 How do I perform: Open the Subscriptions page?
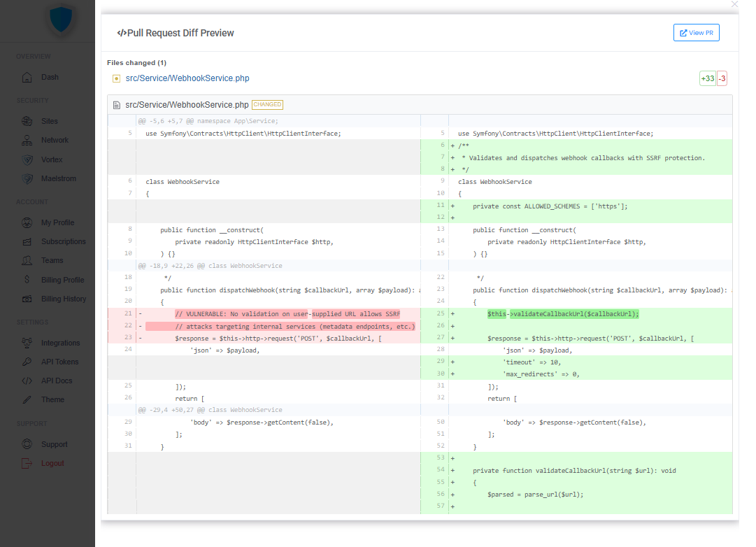(x=63, y=241)
